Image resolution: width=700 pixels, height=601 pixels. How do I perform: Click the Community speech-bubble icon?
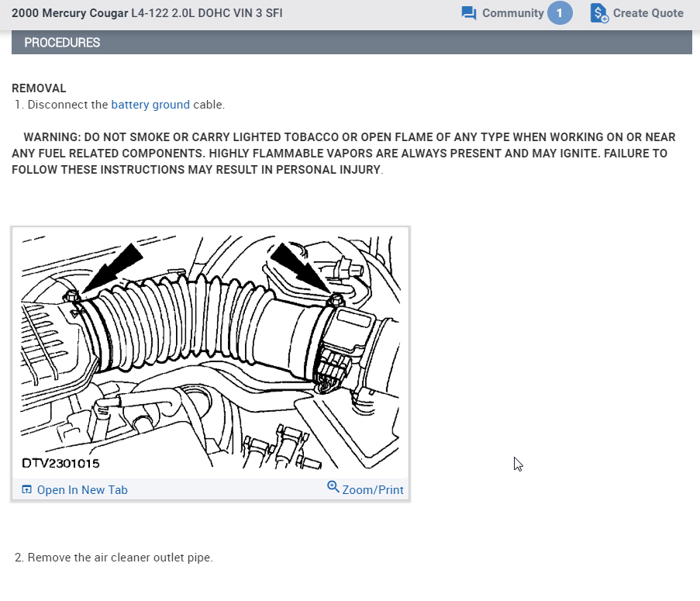468,12
